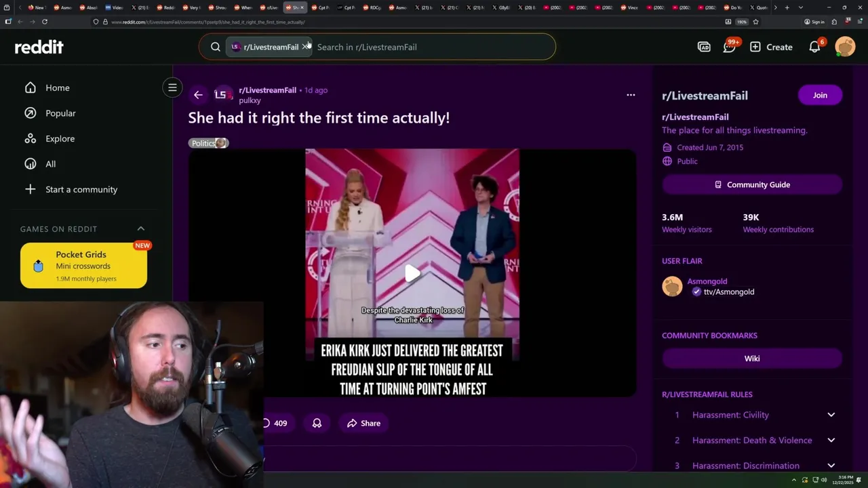Open the user avatar menu
Viewport: 868px width, 488px height.
coord(845,47)
